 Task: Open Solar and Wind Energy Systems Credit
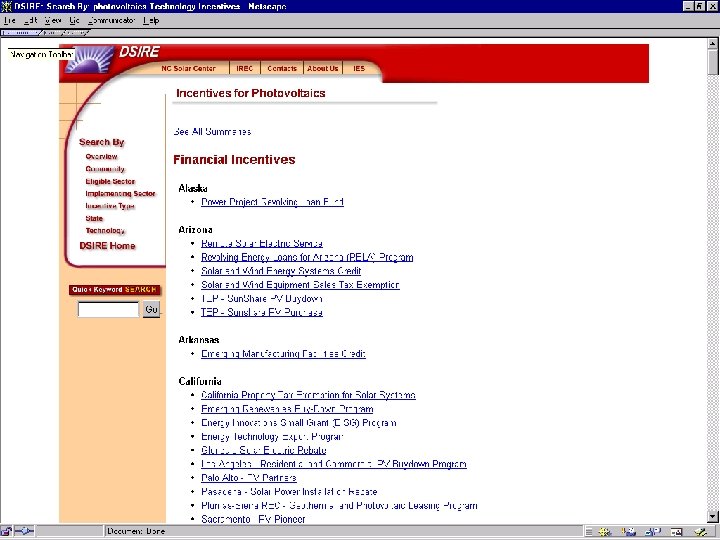(281, 271)
